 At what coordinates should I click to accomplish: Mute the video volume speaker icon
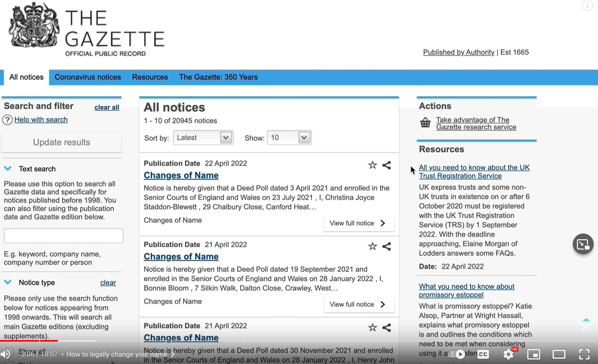pyautogui.click(x=5, y=354)
